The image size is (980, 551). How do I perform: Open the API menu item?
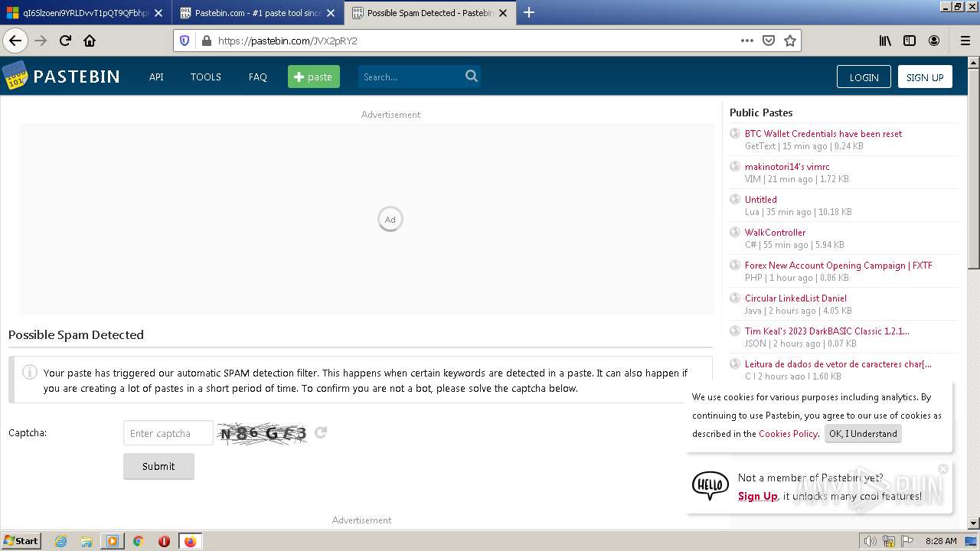tap(156, 77)
